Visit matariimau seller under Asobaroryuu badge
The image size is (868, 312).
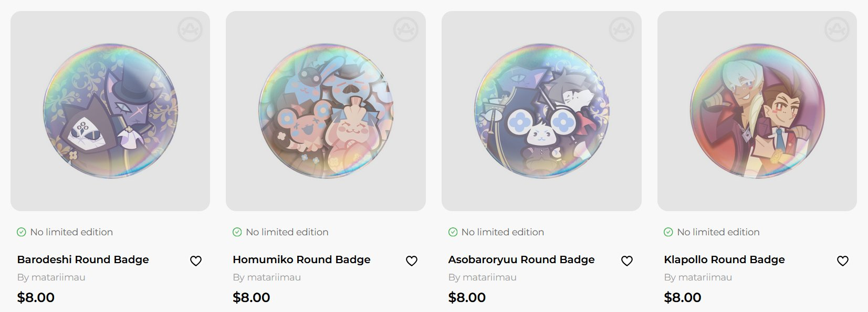point(489,277)
